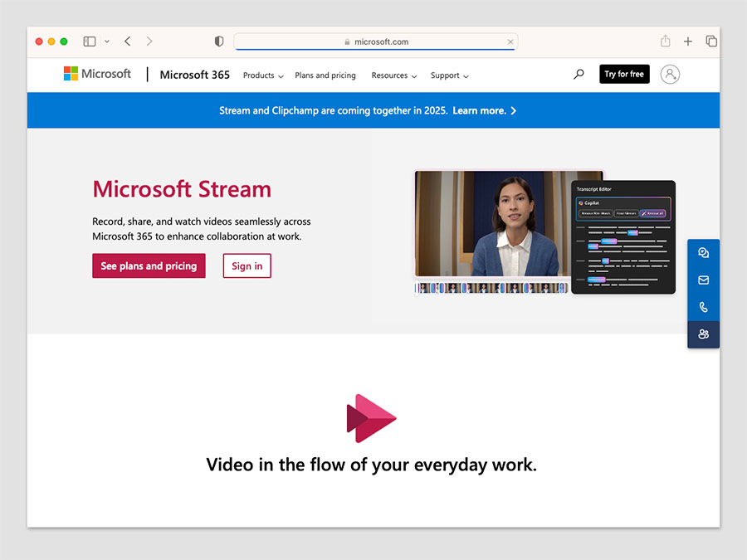Screen dimensions: 747x560
Task: Click the Safari share icon
Action: click(x=666, y=41)
